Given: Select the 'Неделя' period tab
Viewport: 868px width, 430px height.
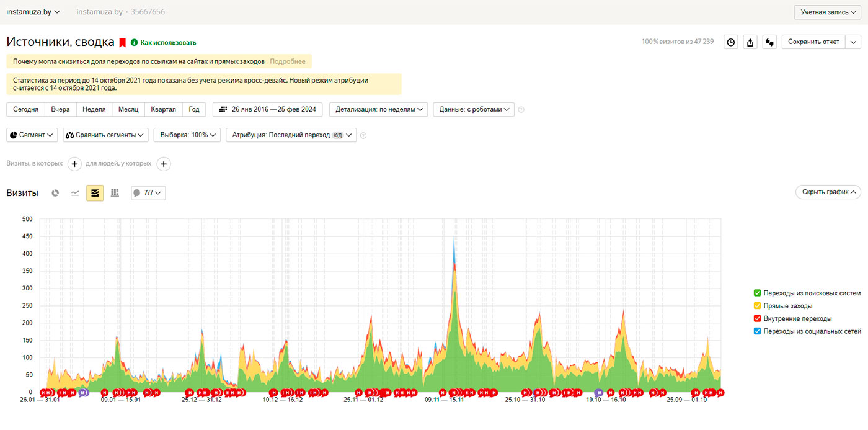Looking at the screenshot, I should [x=94, y=109].
